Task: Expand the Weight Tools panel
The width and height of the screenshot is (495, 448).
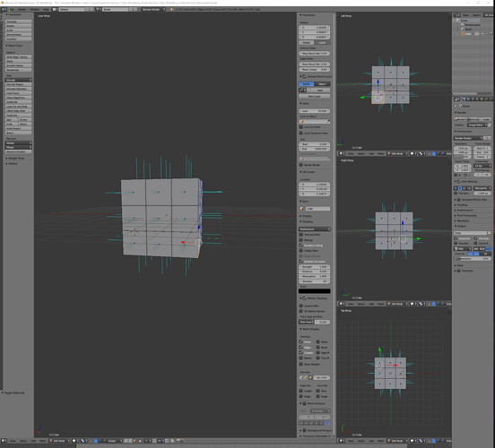Action: (15, 158)
